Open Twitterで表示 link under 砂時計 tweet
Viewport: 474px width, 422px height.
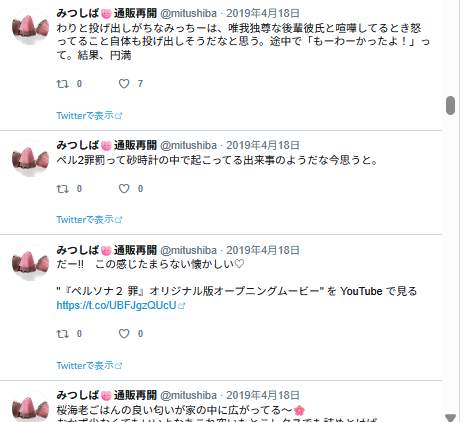tap(89, 220)
